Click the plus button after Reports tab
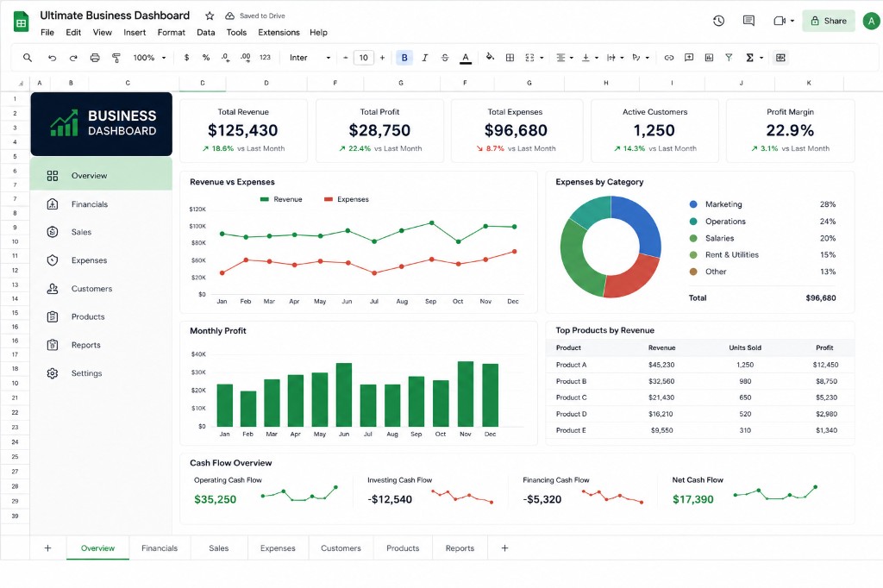 504,548
